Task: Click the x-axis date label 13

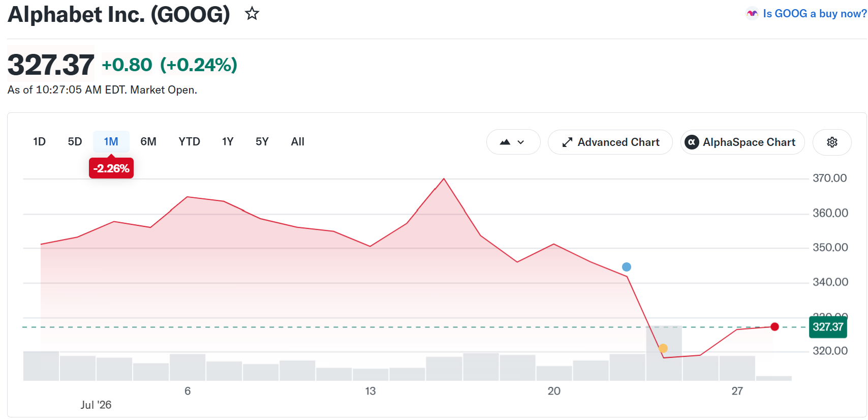Action: click(x=370, y=391)
